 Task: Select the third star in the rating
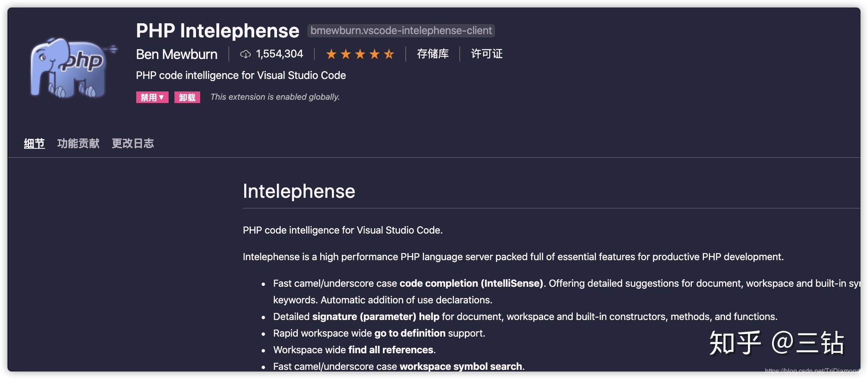click(360, 54)
